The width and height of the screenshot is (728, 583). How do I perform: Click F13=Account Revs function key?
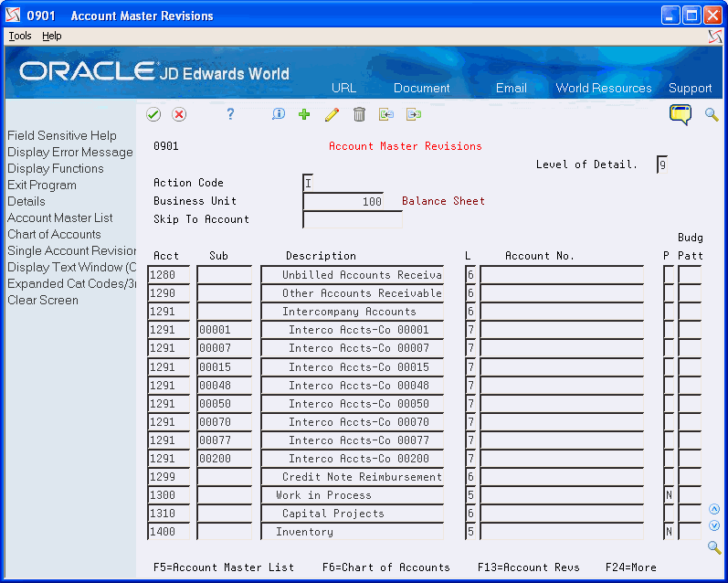point(528,567)
